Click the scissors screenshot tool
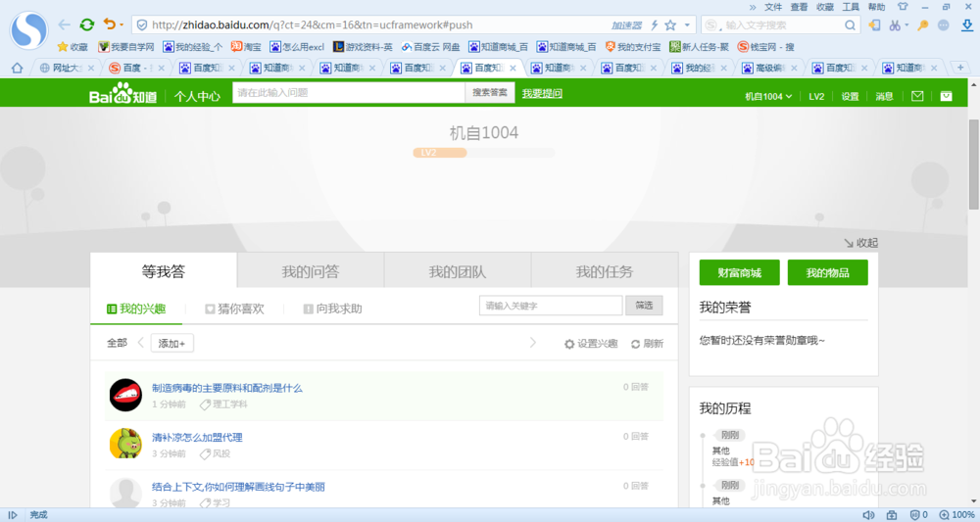The width and height of the screenshot is (980, 522). tap(895, 25)
